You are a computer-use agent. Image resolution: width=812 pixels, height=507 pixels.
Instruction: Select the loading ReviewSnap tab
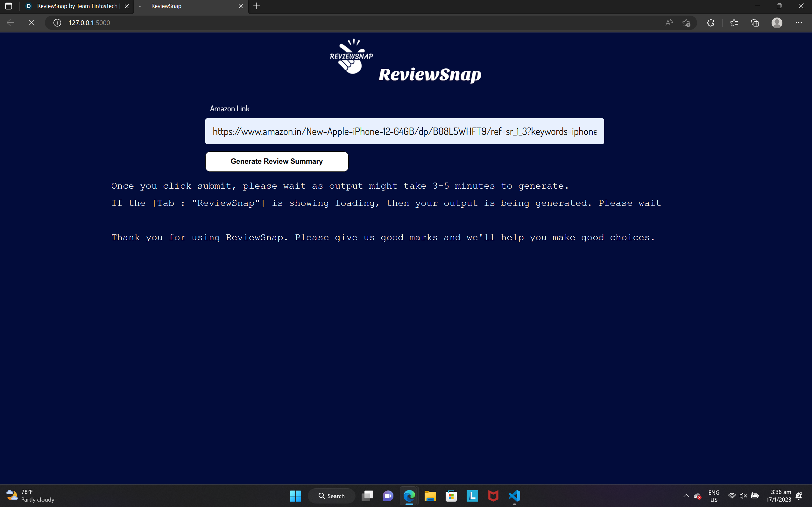(188, 6)
